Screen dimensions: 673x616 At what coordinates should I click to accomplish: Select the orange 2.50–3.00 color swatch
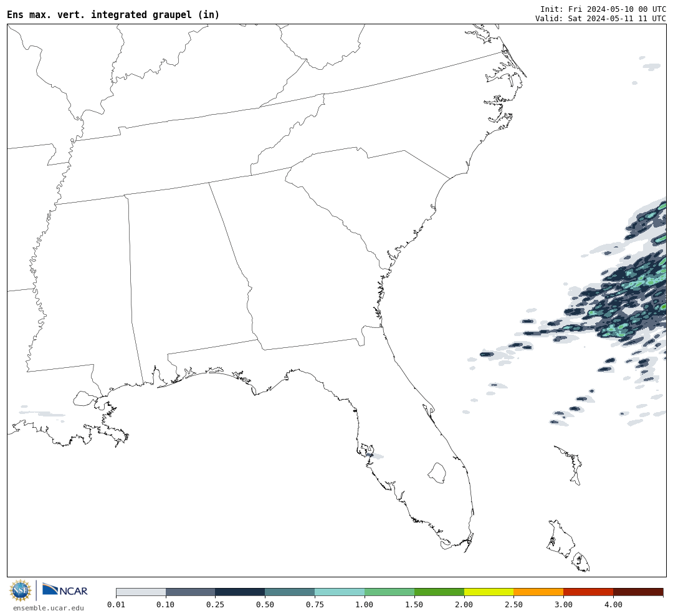pyautogui.click(x=538, y=592)
